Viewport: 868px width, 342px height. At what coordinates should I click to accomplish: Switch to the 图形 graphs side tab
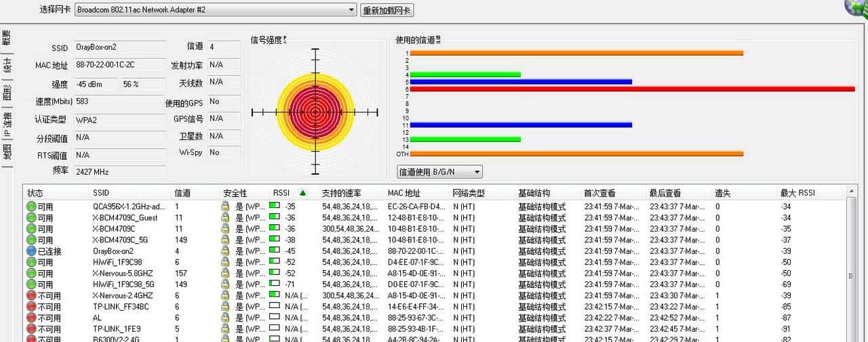pyautogui.click(x=7, y=93)
